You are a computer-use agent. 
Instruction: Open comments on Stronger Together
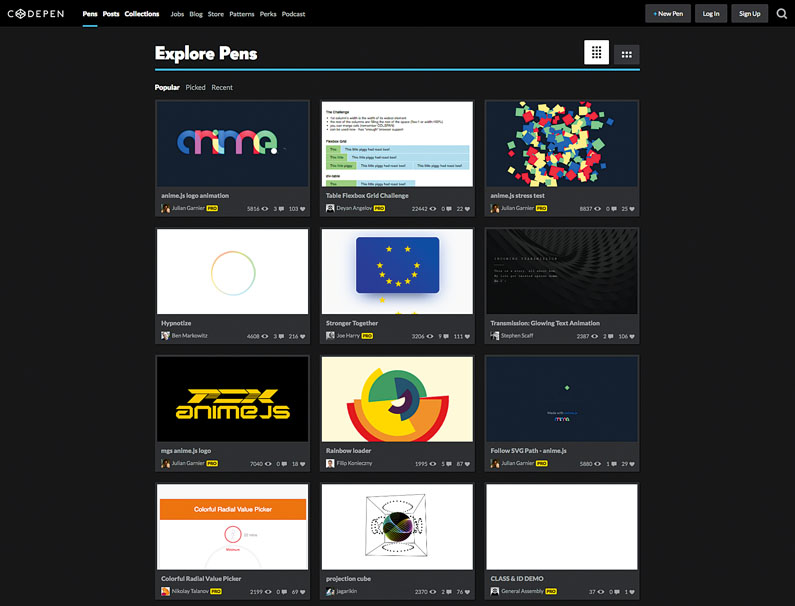coord(446,336)
